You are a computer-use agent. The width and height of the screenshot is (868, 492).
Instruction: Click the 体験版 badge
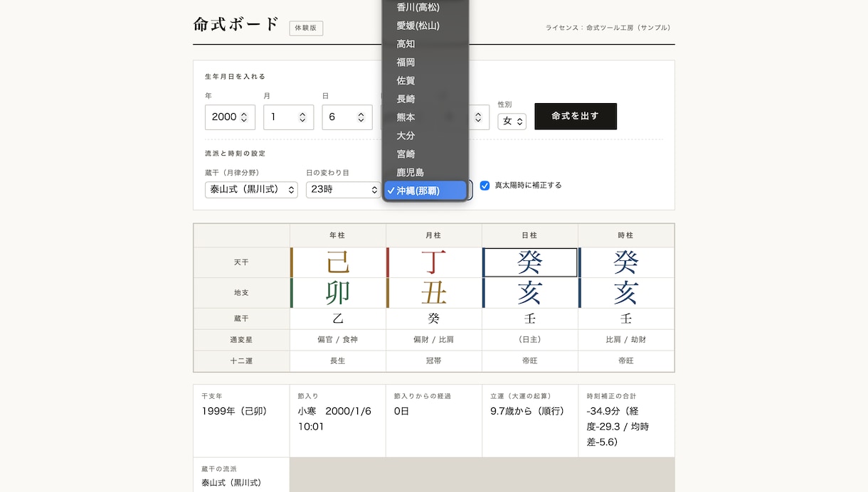(306, 28)
